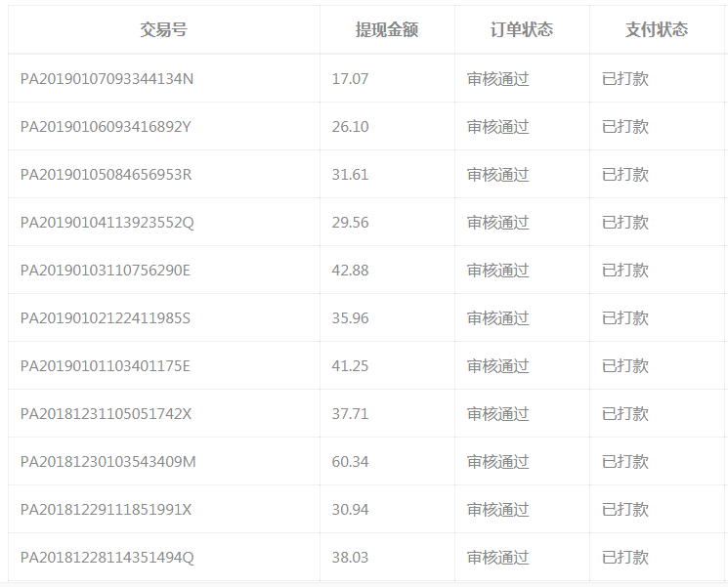Select transaction PA20190104113923552Q
Viewport: 728px width, 587px height.
(107, 223)
